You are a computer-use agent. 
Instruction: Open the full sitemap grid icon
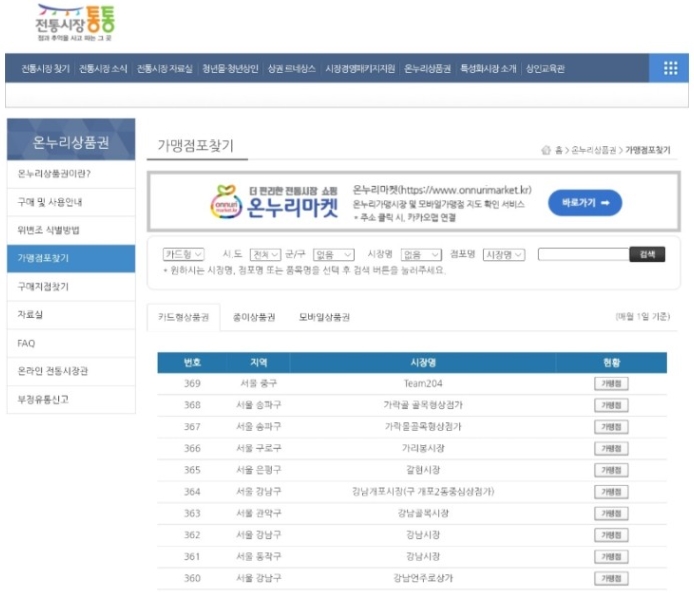[x=670, y=68]
